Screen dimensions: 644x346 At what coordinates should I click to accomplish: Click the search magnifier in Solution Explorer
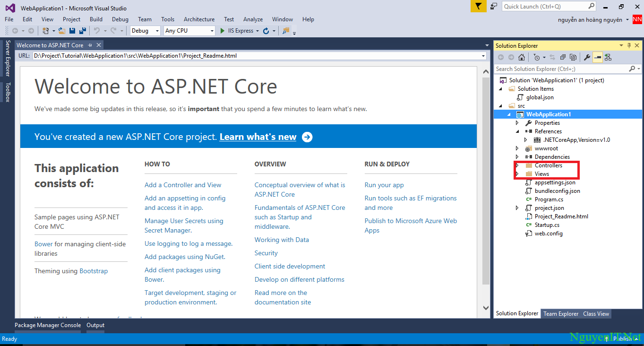click(632, 69)
